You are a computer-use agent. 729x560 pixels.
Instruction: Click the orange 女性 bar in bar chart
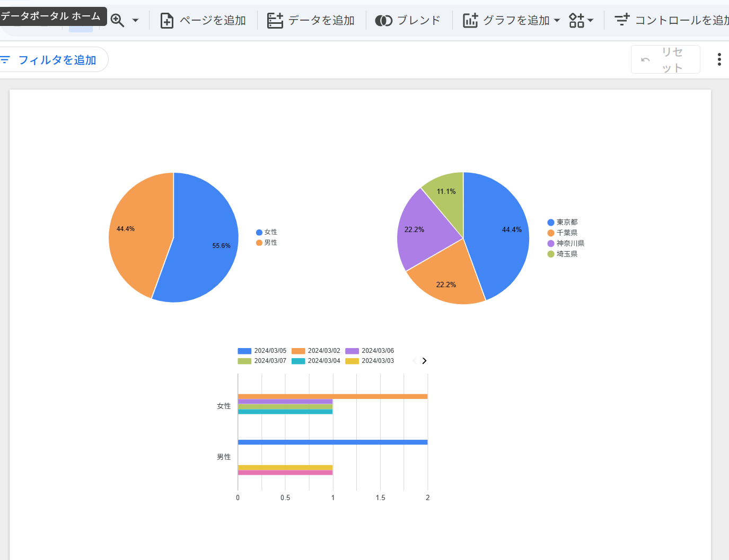[332, 396]
